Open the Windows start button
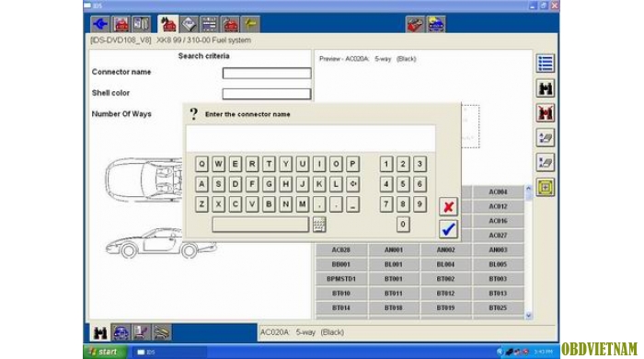Viewport: 644px width, 359px height. click(x=104, y=352)
